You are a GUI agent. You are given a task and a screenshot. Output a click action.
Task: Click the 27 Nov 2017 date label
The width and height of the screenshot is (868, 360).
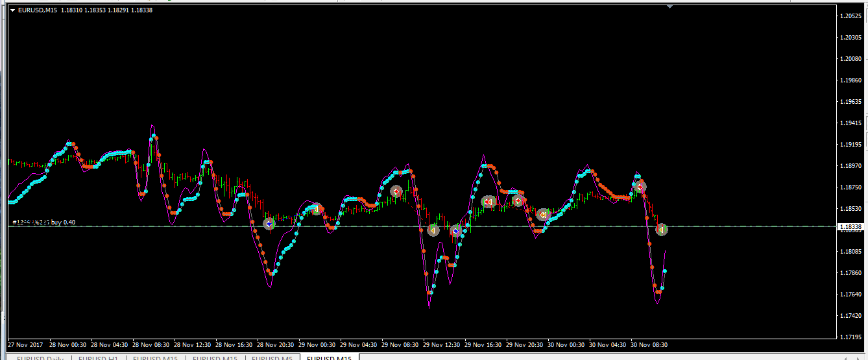[25, 345]
